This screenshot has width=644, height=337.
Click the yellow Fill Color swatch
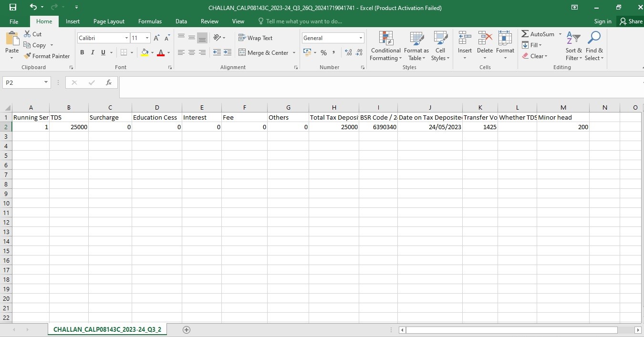pyautogui.click(x=145, y=52)
